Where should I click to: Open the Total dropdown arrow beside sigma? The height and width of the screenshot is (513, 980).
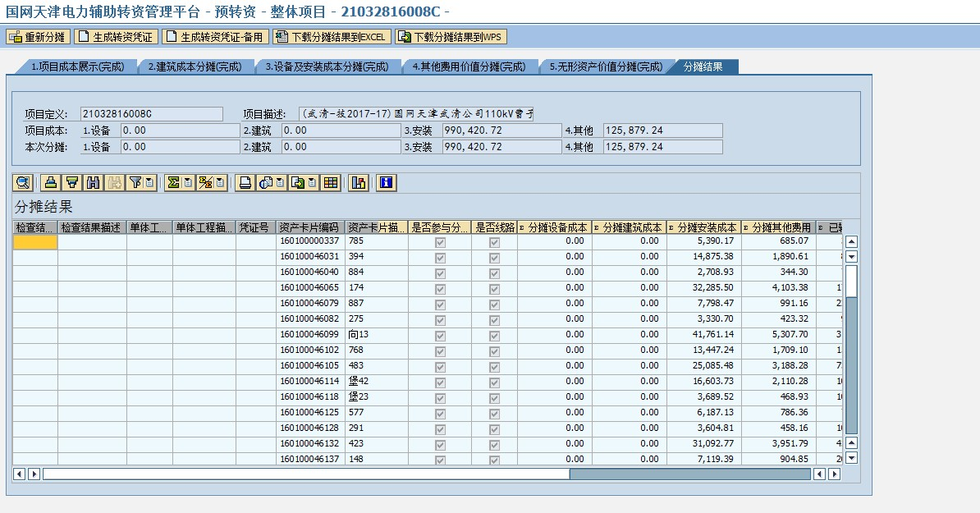click(187, 182)
